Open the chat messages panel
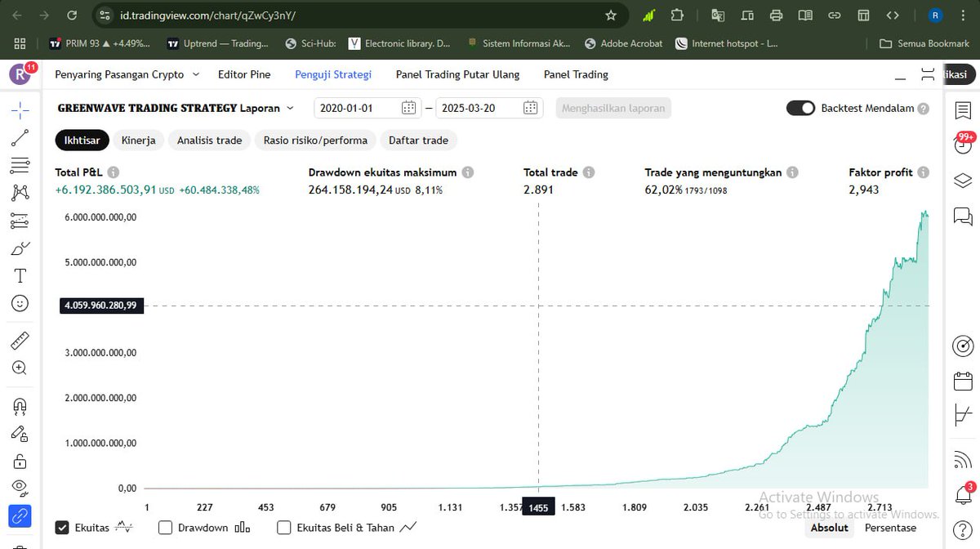This screenshot has height=549, width=980. click(964, 216)
